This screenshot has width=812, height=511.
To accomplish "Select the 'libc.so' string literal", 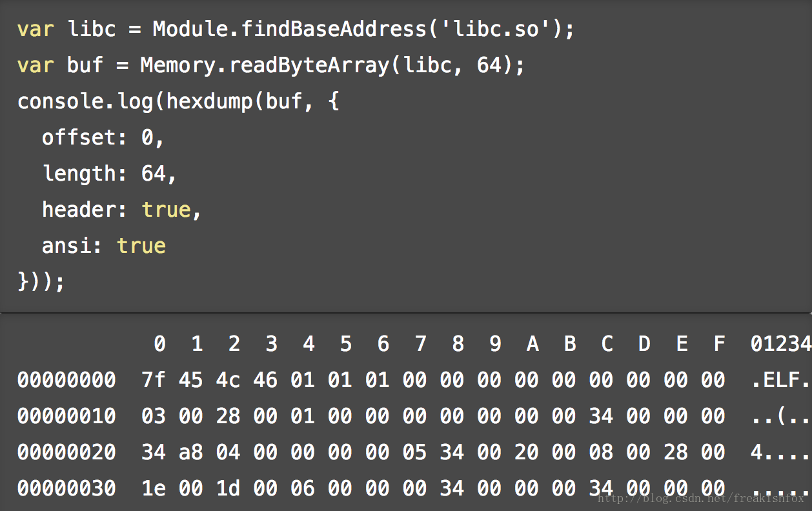I will click(x=496, y=29).
